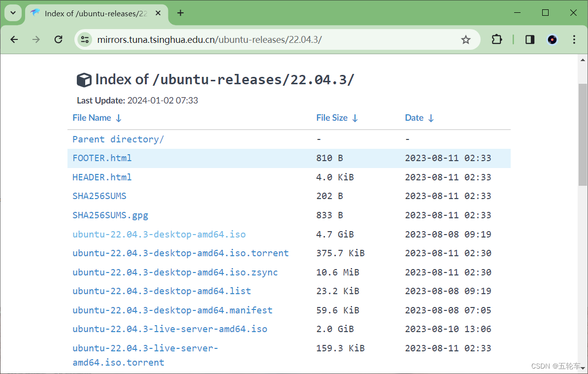This screenshot has width=588, height=374.
Task: Click the 4.7 GiB file size cell
Action: [x=335, y=234]
